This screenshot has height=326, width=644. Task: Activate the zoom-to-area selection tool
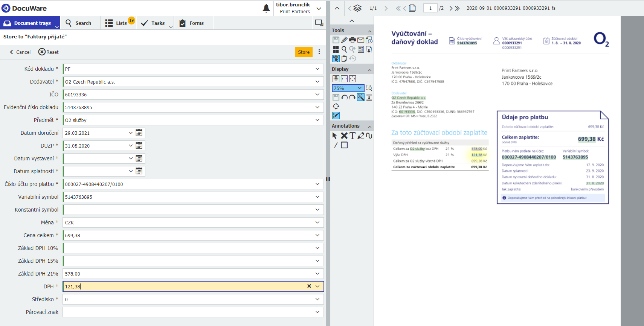pos(369,88)
